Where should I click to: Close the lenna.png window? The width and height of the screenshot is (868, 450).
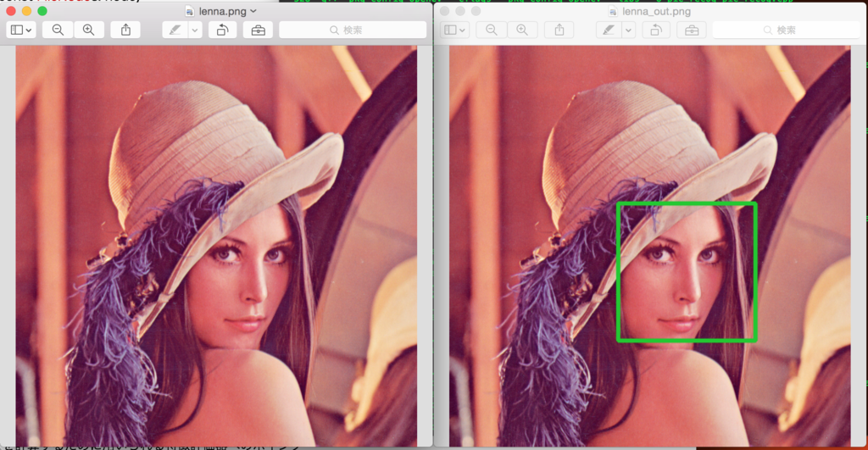click(x=10, y=11)
